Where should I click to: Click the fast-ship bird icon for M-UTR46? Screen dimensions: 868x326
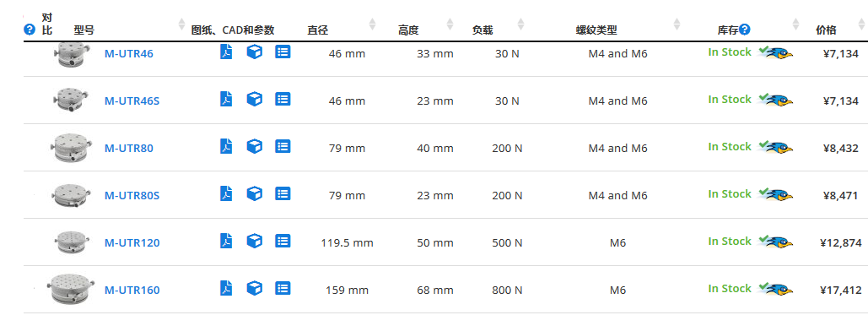click(x=775, y=53)
